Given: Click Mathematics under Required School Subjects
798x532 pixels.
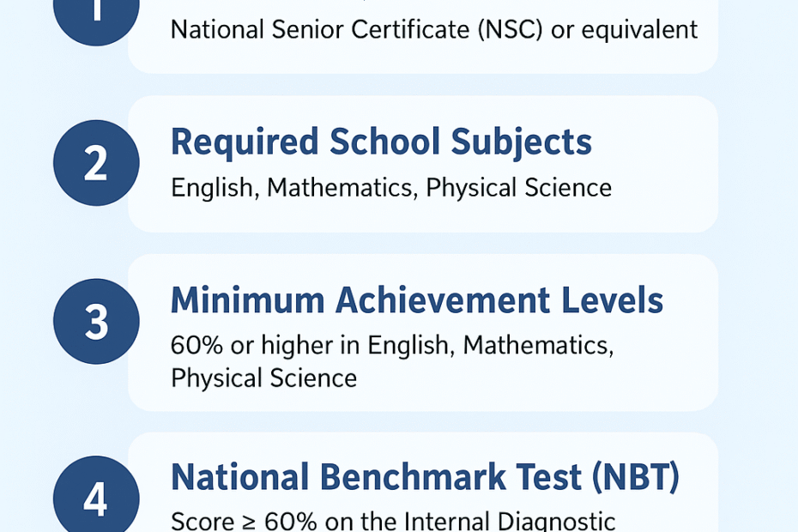Looking at the screenshot, I should tap(342, 188).
